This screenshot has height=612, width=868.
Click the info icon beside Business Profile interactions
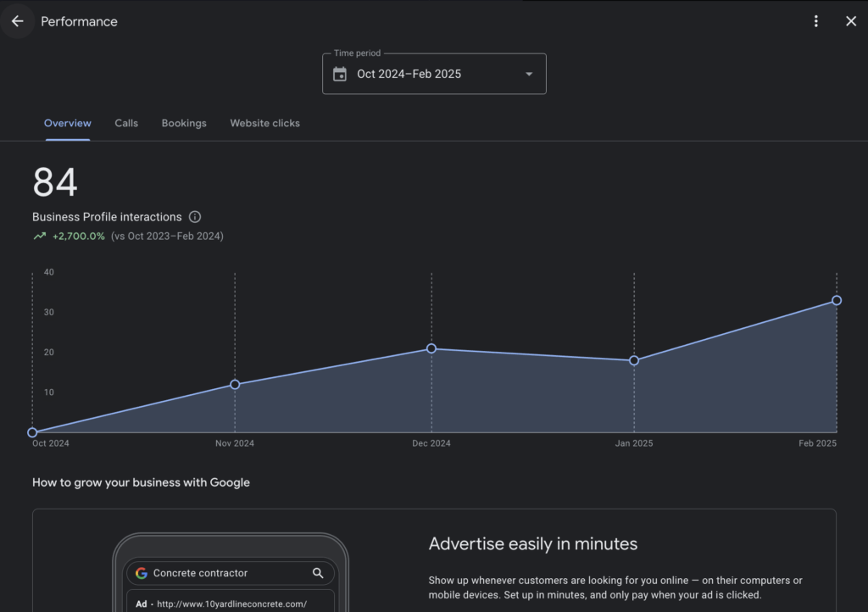[195, 217]
